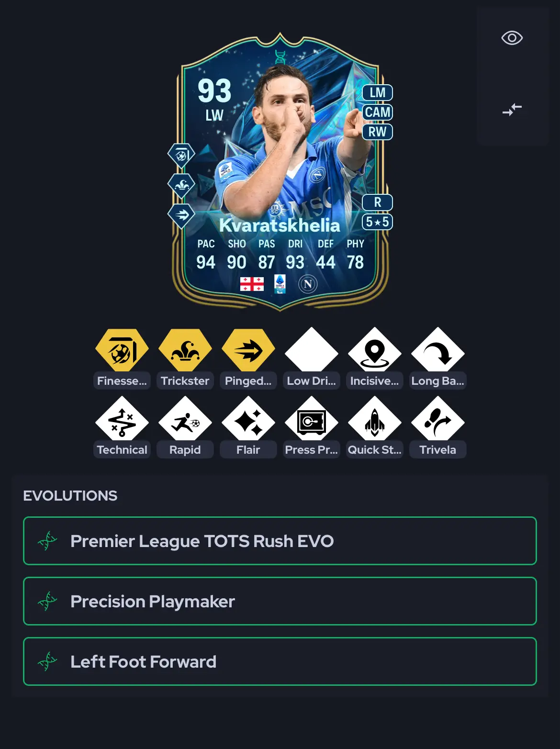Click the Rapid playstyle icon
This screenshot has height=749, width=560.
coord(185,420)
